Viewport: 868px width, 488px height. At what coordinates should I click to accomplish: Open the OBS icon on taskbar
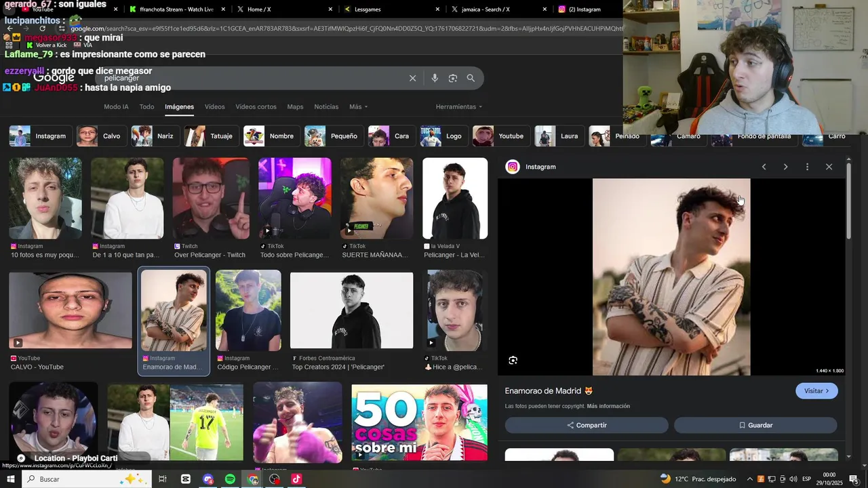tap(275, 479)
